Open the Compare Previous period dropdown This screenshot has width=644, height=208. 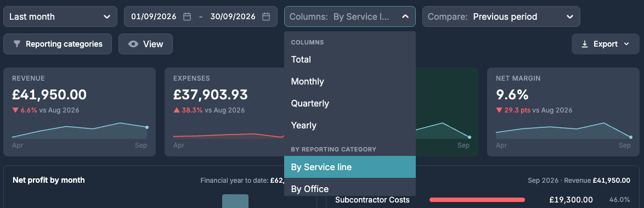pyautogui.click(x=501, y=16)
